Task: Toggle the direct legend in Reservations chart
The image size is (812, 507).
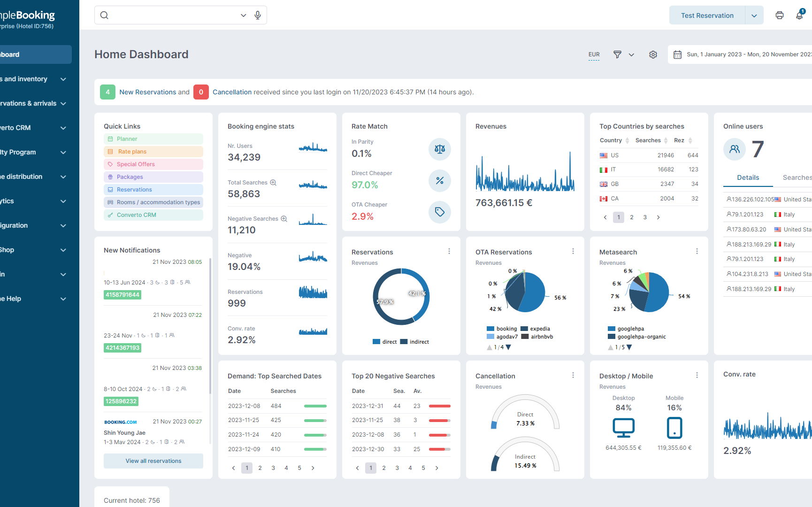Action: [384, 342]
